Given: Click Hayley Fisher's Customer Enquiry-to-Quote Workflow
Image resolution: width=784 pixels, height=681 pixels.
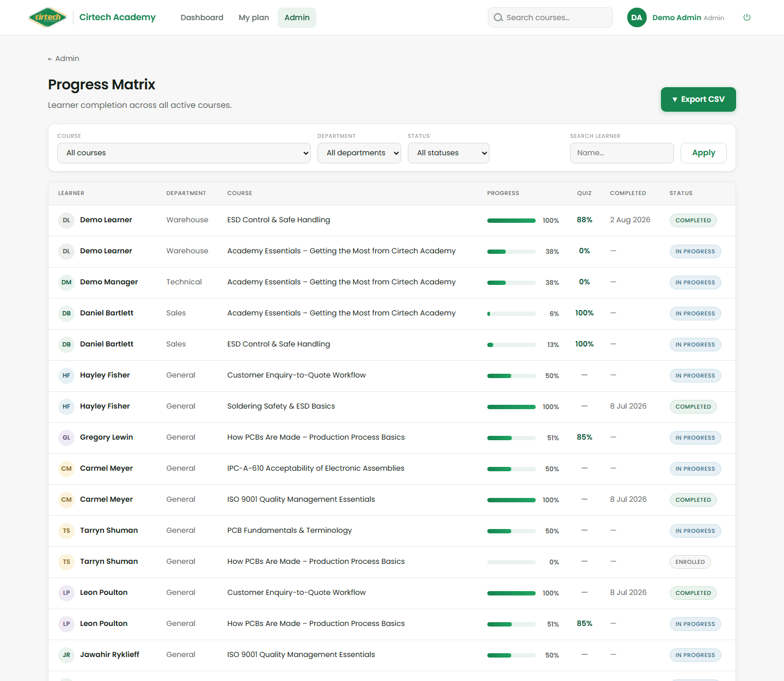Looking at the screenshot, I should tap(296, 375).
